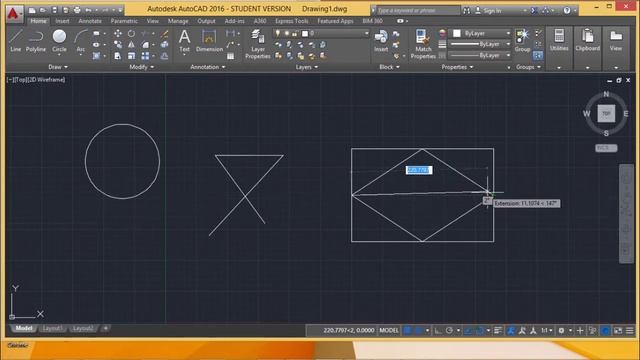Toggle snap mode in status bar
Screen dimensions: 640x360
point(419,330)
